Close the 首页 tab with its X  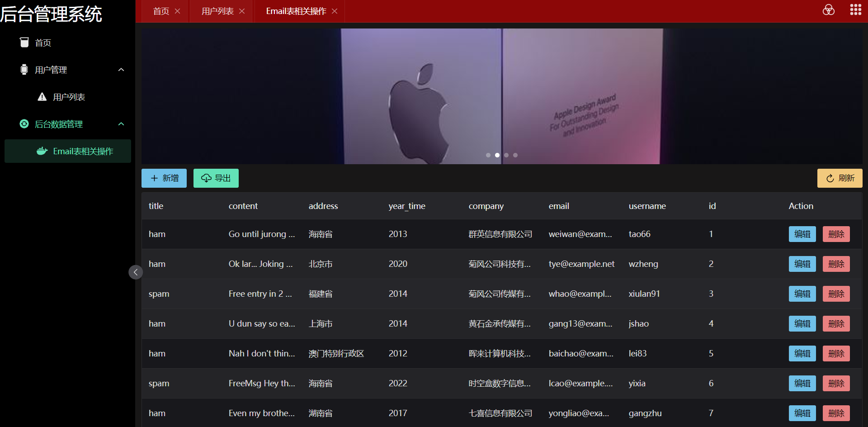[x=178, y=11]
